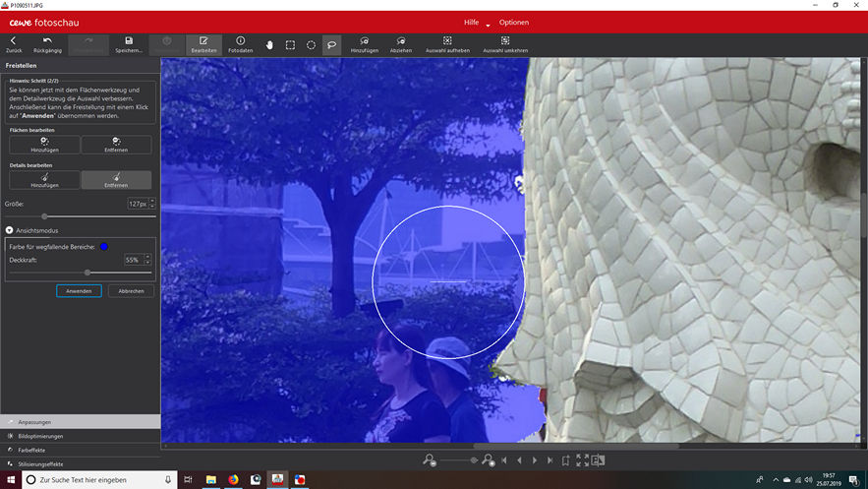Select the hand pan tool

coord(269,44)
